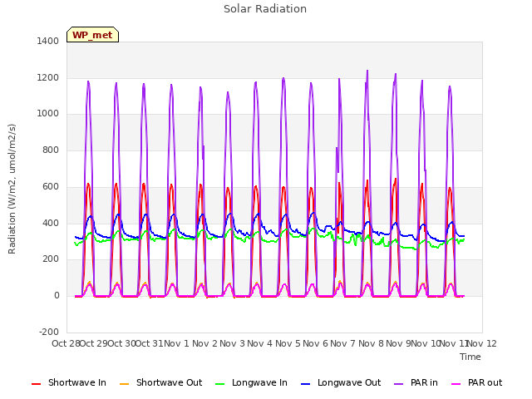Click the -200 y-axis tick label

point(49,332)
